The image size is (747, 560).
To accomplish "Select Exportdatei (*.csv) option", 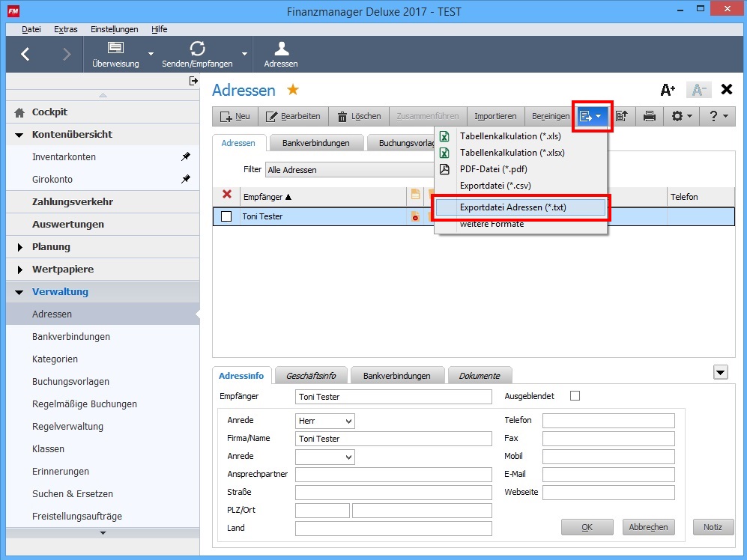I will pyautogui.click(x=521, y=186).
